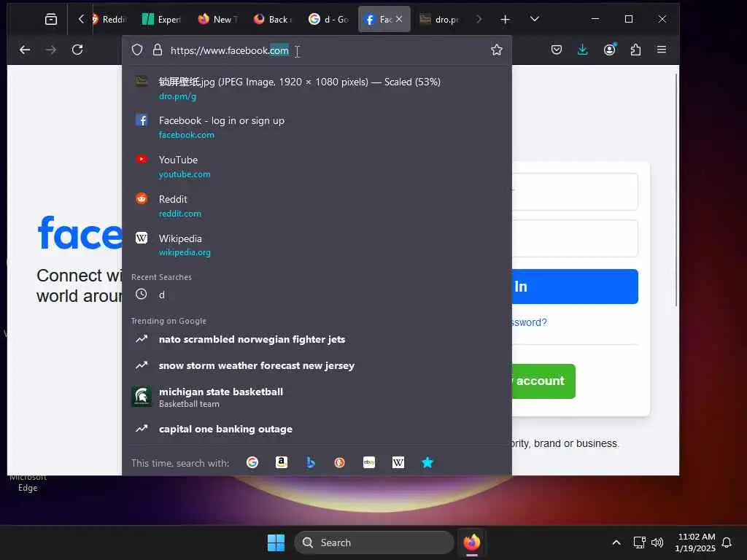Open Downloads panel
747x560 pixels.
(x=583, y=50)
